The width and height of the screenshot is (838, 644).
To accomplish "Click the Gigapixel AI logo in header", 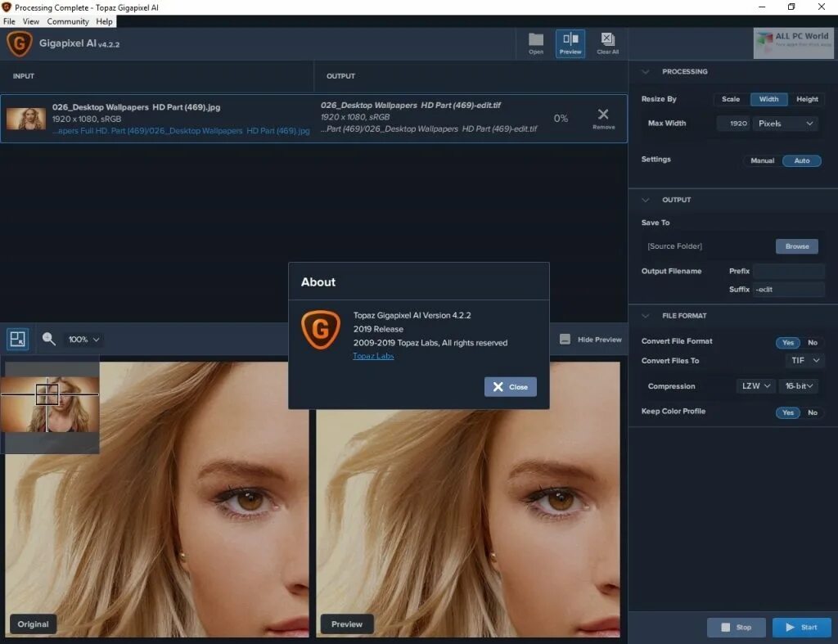I will 20,44.
